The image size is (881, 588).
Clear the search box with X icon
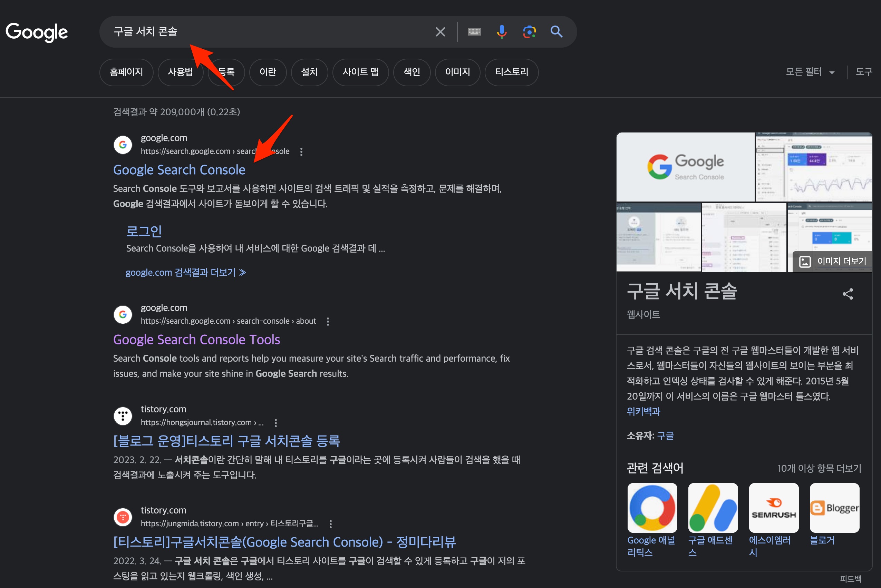(x=440, y=32)
